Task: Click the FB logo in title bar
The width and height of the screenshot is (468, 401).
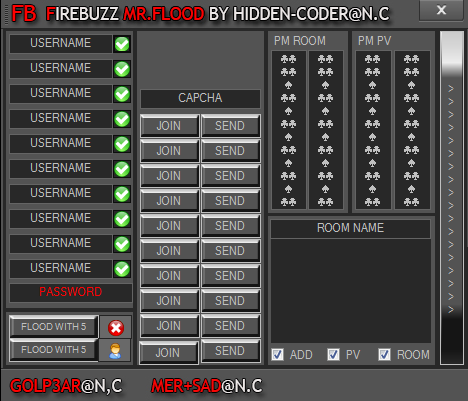Action: [x=24, y=13]
